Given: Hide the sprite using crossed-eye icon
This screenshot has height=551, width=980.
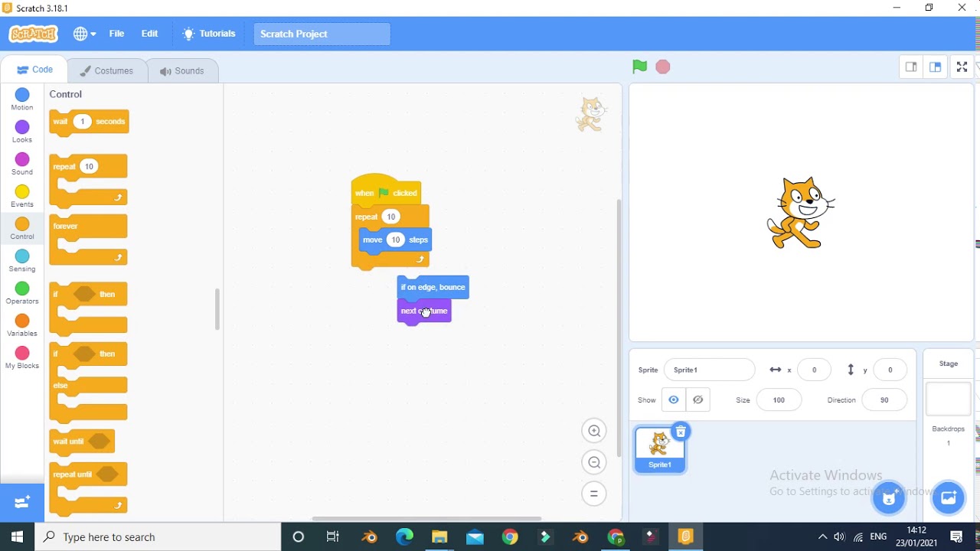Looking at the screenshot, I should point(697,399).
